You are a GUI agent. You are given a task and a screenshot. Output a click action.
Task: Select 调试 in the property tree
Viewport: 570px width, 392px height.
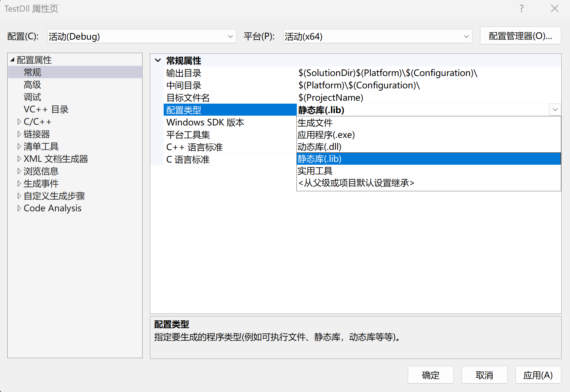[x=32, y=97]
